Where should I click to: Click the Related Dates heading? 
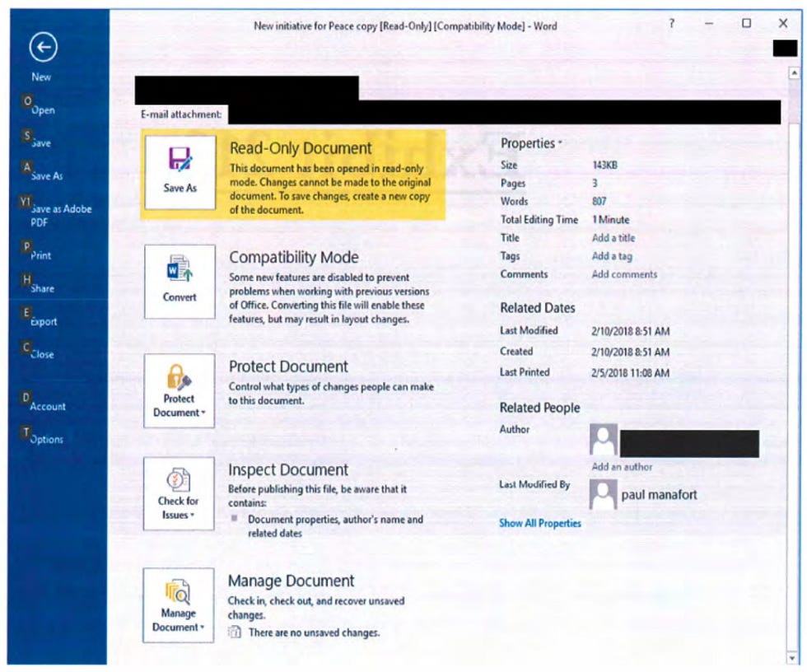click(x=538, y=308)
